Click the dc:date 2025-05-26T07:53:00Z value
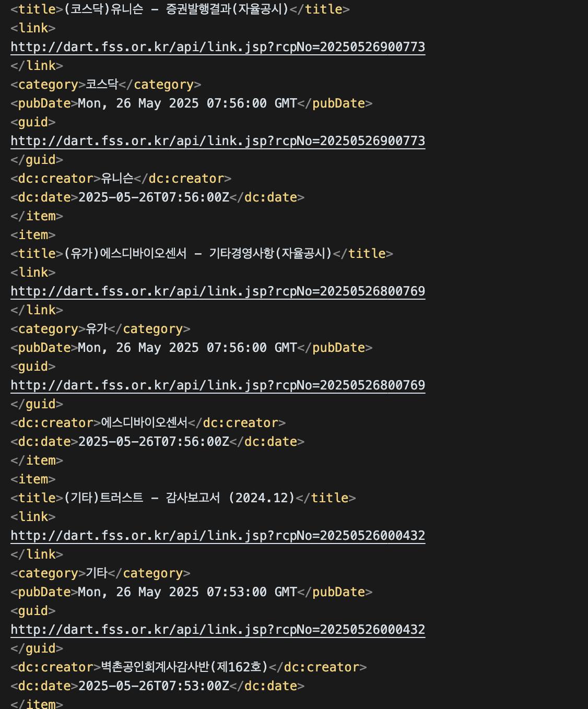Screen dimensions: 588x709 (154, 686)
